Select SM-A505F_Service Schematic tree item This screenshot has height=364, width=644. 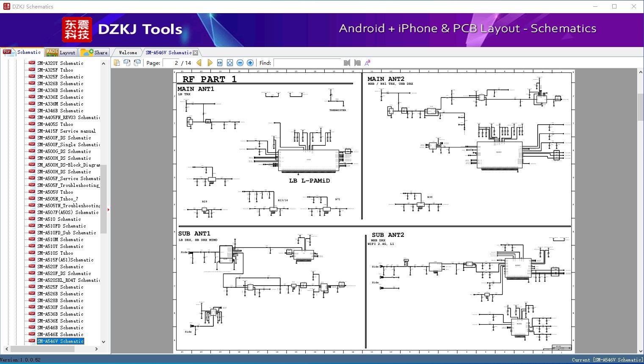tap(69, 178)
